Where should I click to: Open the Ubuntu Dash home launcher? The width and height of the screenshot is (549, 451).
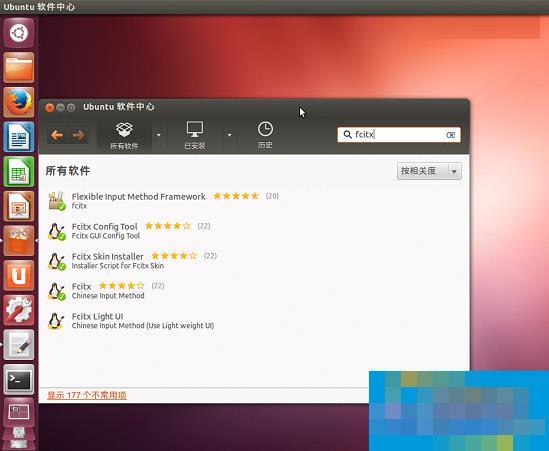pos(19,33)
